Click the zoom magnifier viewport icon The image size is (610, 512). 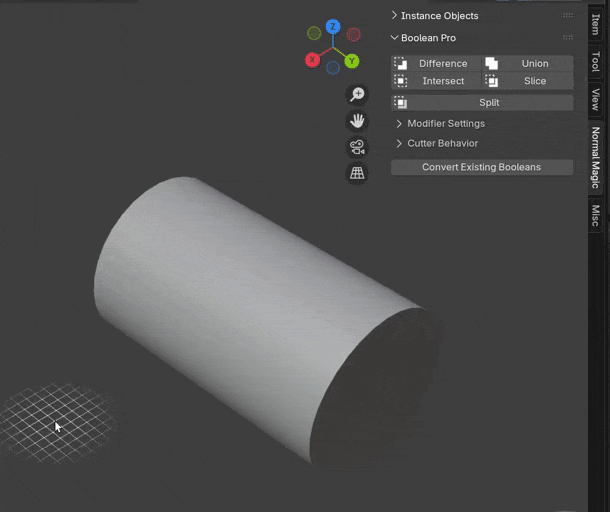tap(357, 95)
